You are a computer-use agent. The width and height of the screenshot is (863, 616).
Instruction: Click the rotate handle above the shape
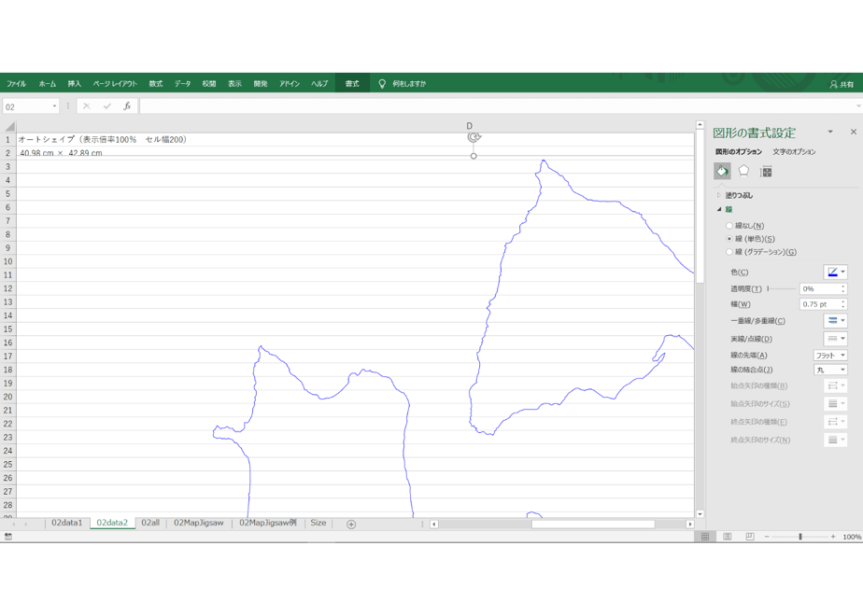coord(474,137)
